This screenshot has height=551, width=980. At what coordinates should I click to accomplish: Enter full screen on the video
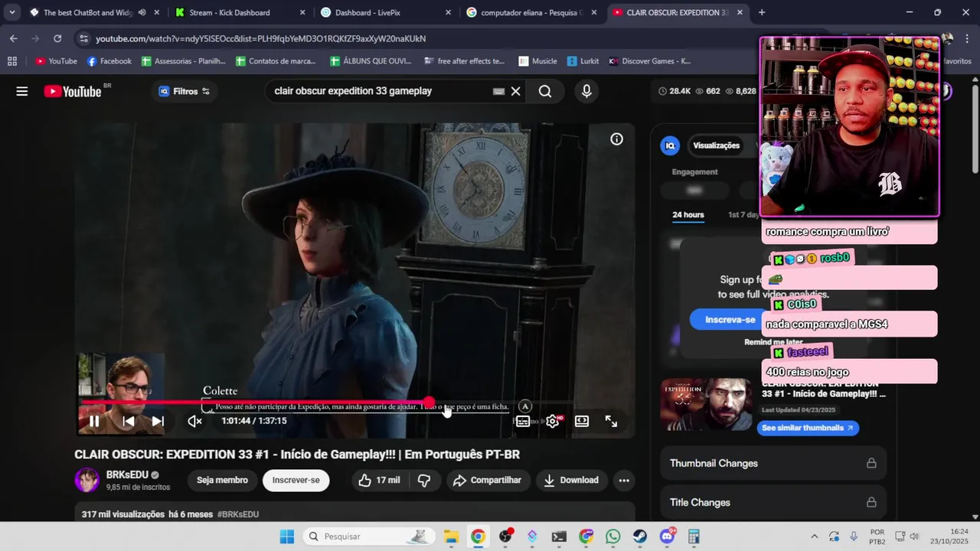(x=611, y=421)
